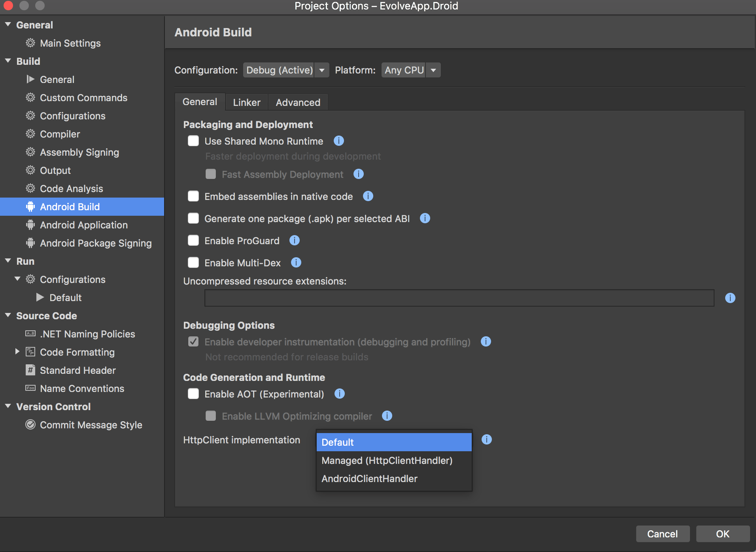Click the uncompressed resource extensions text field
The image size is (756, 552).
pyautogui.click(x=459, y=298)
